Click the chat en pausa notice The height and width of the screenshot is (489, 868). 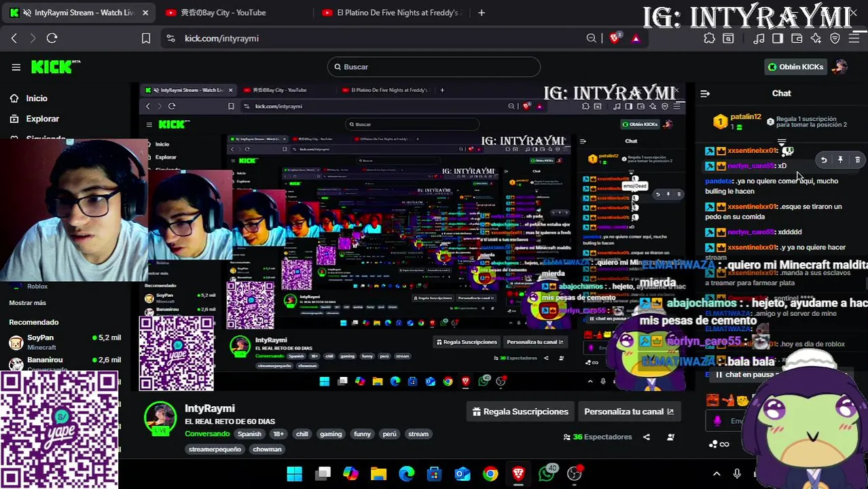[749, 375]
